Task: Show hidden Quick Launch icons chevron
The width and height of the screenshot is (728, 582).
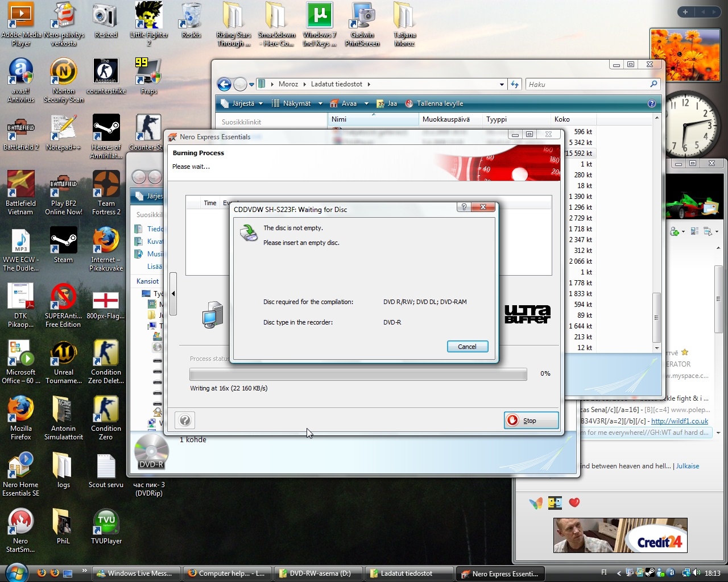Action: click(85, 571)
